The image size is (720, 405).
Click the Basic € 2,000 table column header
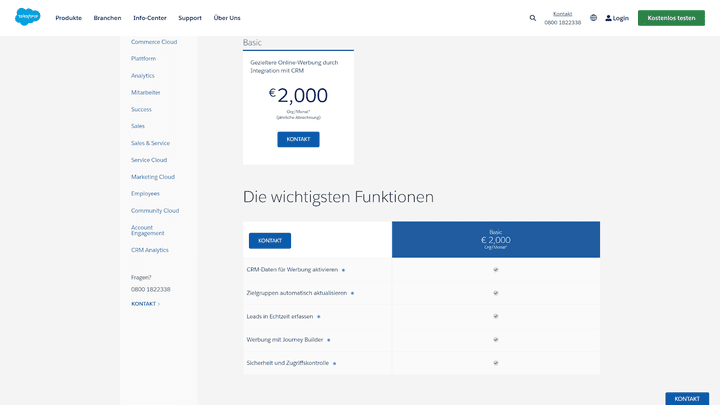click(x=495, y=240)
